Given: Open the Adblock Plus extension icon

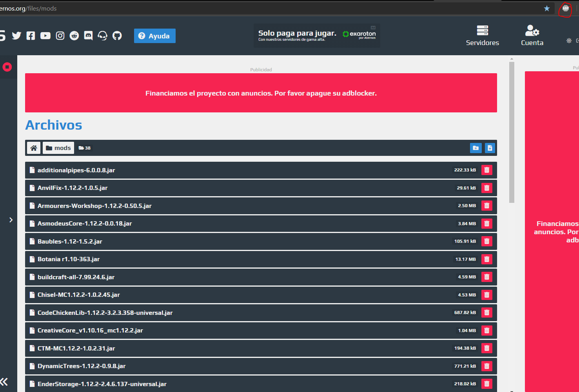Looking at the screenshot, I should [566, 8].
